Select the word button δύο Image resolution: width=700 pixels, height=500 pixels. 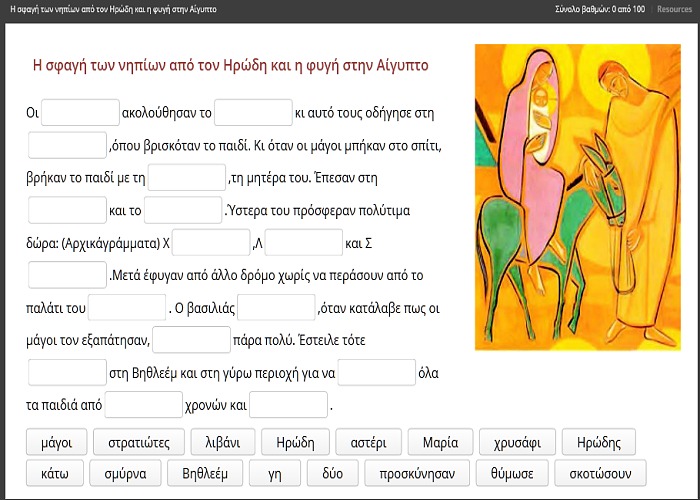333,473
